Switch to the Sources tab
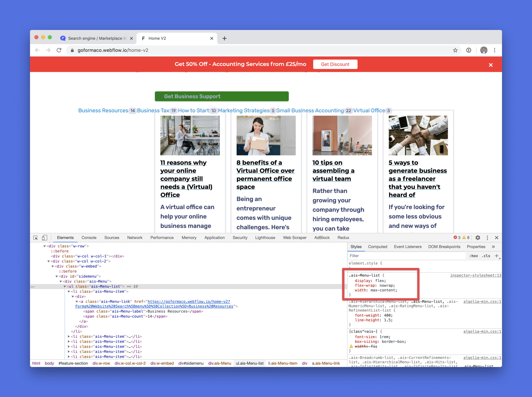532x397 pixels. pos(112,238)
